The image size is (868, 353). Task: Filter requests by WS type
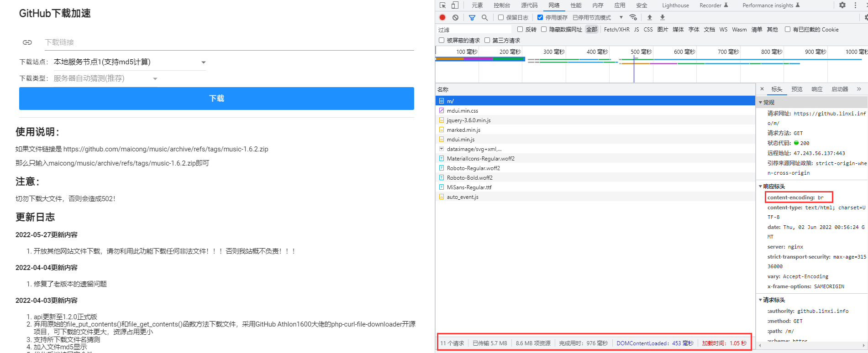coord(723,29)
